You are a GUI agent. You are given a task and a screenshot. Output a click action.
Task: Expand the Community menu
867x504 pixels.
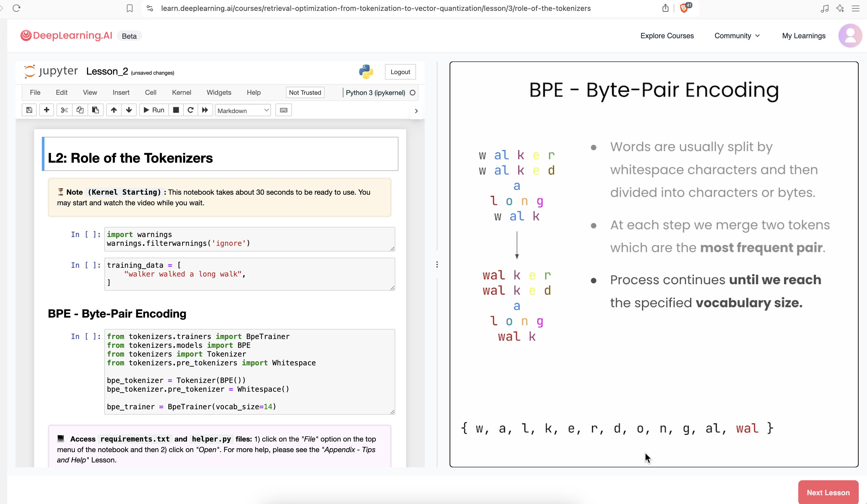point(737,36)
